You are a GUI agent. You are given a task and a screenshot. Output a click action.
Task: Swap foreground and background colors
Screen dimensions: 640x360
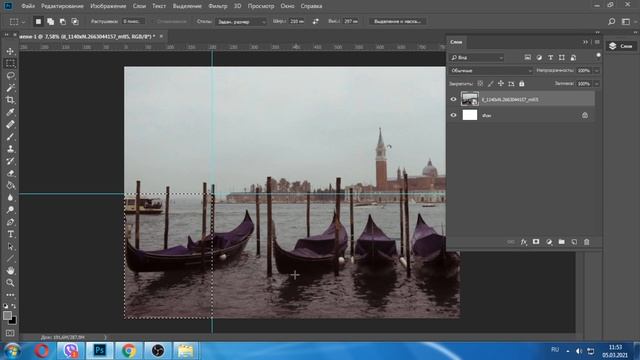pos(14,306)
